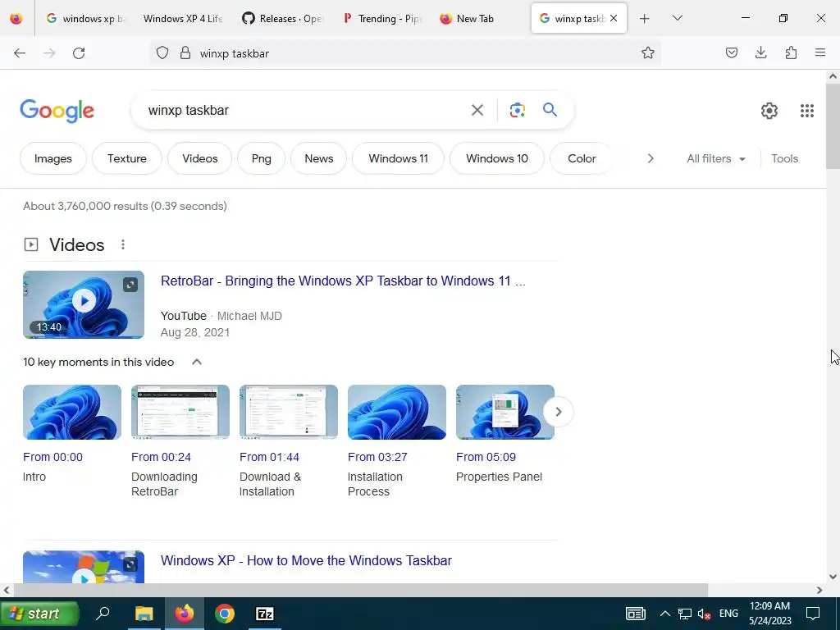This screenshot has height=630, width=840.
Task: Click the Google search magnifier button
Action: pyautogui.click(x=550, y=111)
